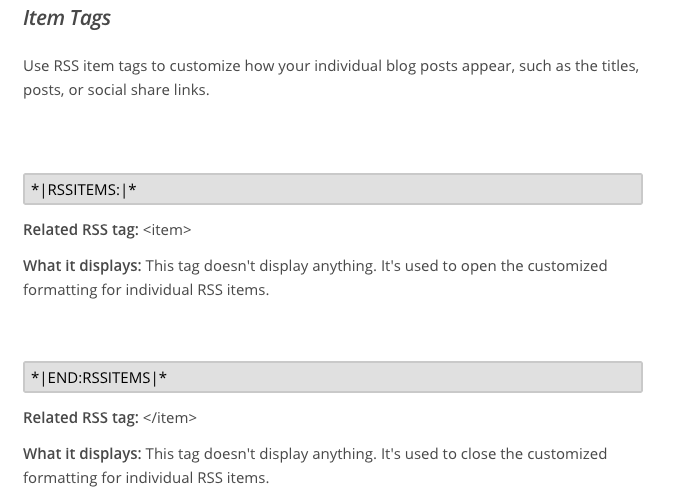This screenshot has height=504, width=673.
Task: Click "such as the titles" in intro text
Action: point(579,66)
